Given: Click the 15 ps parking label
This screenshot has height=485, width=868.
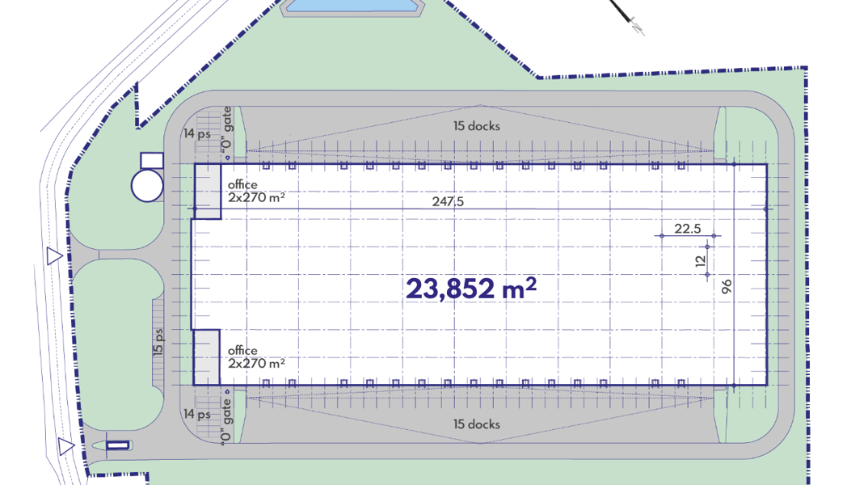Looking at the screenshot, I should pos(159,342).
